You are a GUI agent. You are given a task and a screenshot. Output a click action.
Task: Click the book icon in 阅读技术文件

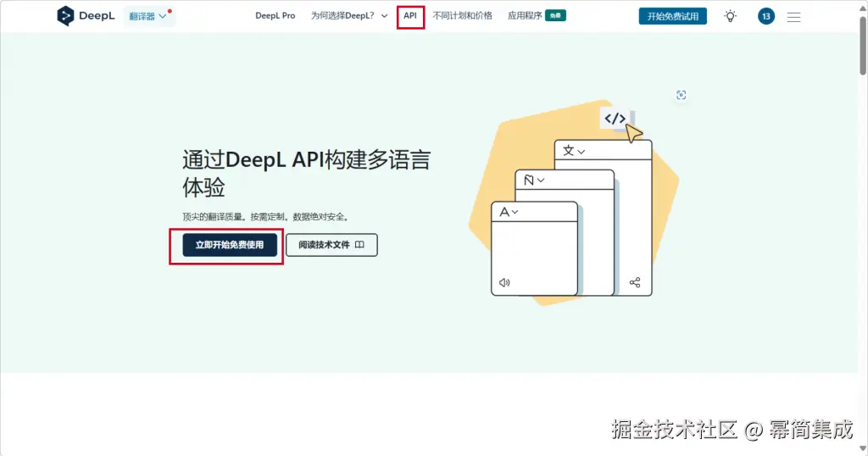[x=359, y=245]
